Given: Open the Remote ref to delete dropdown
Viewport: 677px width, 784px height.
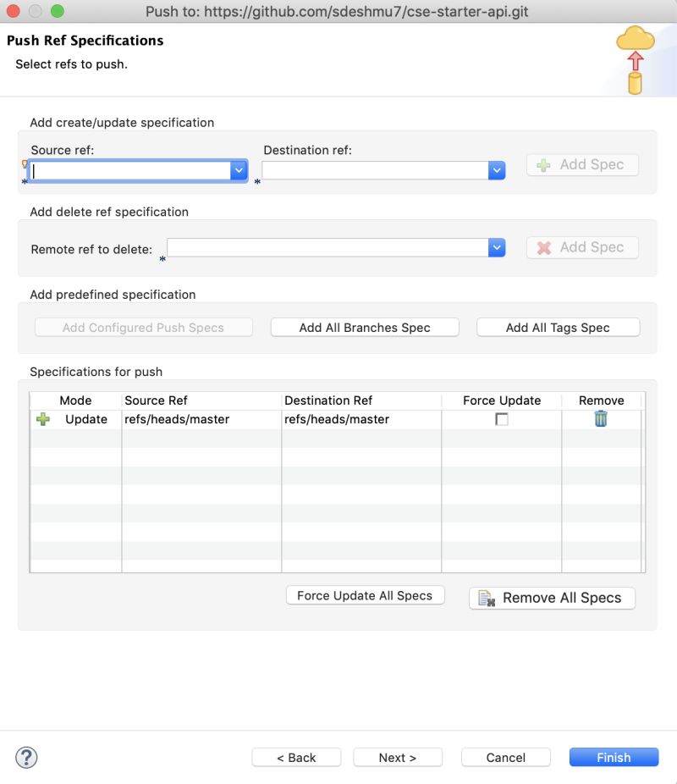Looking at the screenshot, I should coord(497,247).
